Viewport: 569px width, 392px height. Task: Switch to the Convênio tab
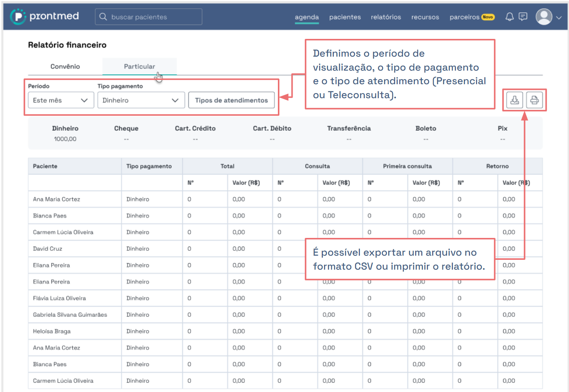65,66
